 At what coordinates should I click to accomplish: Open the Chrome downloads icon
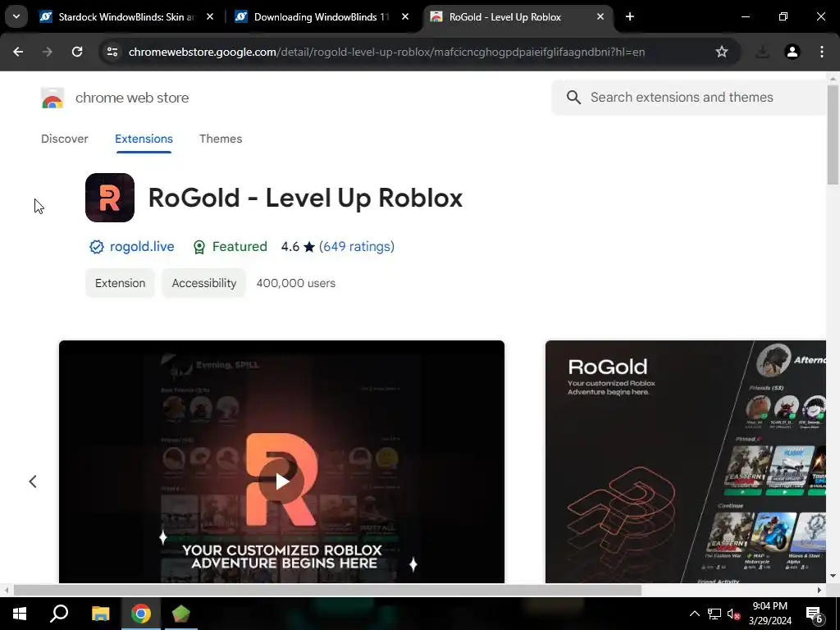pyautogui.click(x=762, y=52)
